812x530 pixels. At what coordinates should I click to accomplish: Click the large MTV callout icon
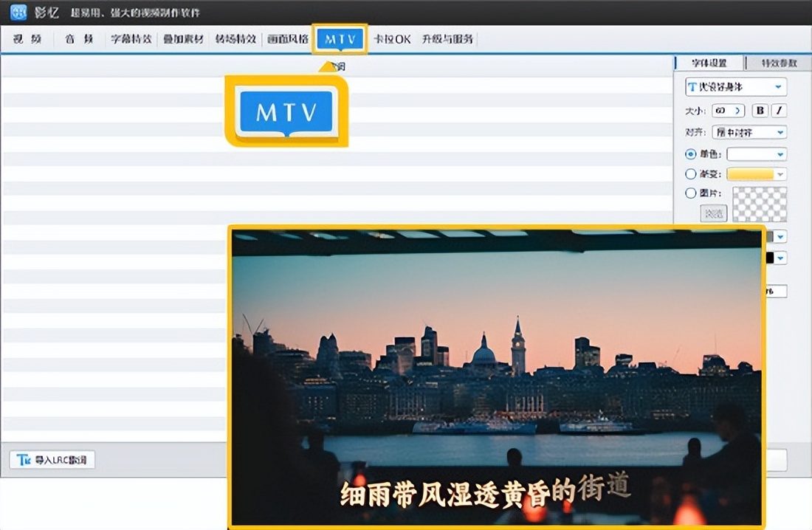[286, 112]
